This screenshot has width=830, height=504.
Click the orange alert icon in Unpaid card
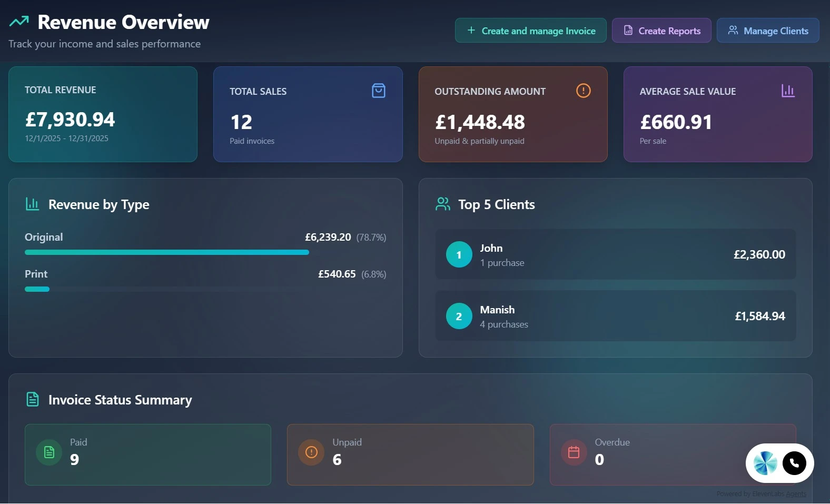coord(311,452)
